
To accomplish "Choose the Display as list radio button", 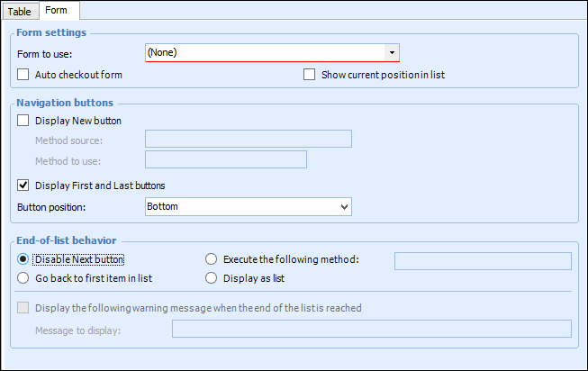I will click(x=212, y=278).
